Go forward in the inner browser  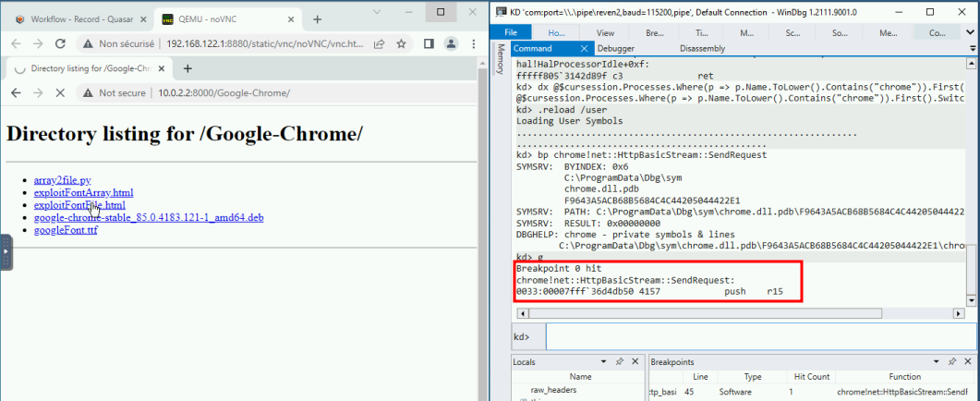[38, 92]
